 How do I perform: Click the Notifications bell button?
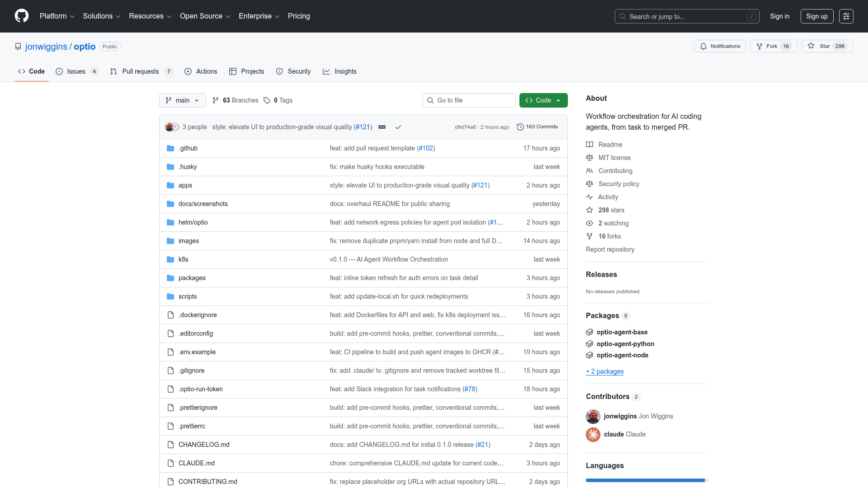[720, 46]
